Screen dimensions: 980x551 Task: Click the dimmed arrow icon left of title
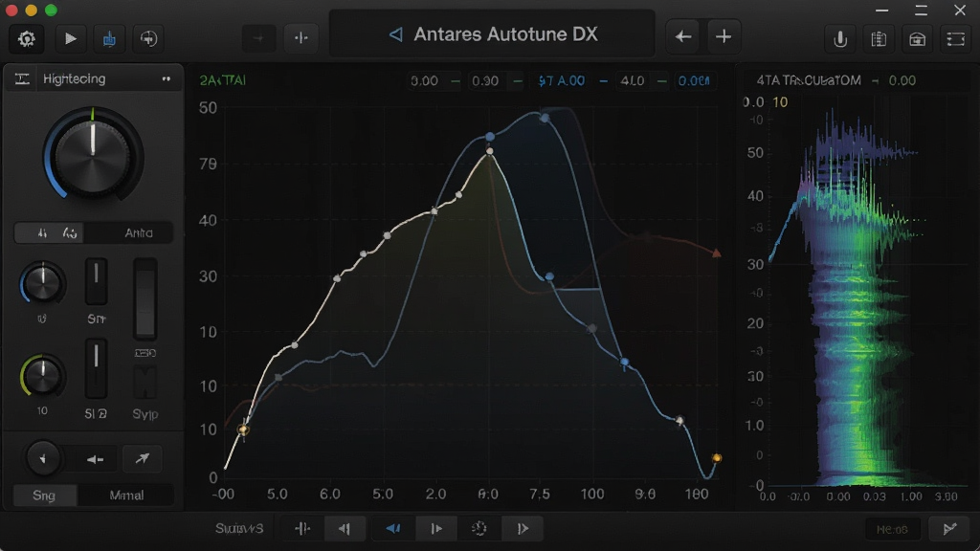(258, 38)
